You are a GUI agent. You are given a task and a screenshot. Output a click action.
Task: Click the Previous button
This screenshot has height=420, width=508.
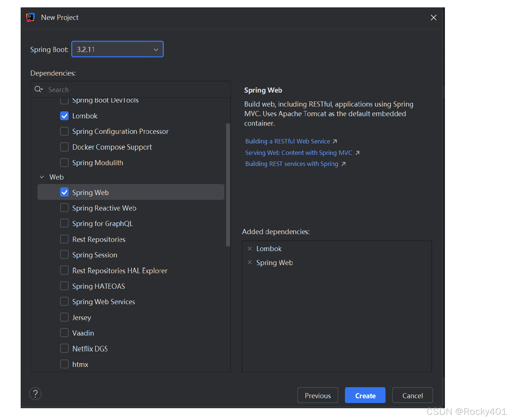pyautogui.click(x=318, y=395)
